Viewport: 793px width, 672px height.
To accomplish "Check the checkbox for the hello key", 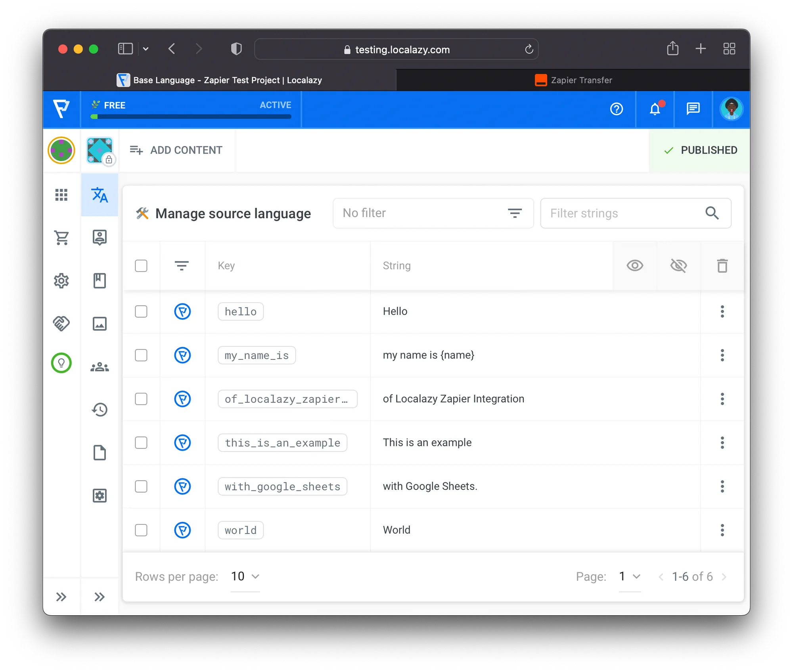I will tap(141, 311).
